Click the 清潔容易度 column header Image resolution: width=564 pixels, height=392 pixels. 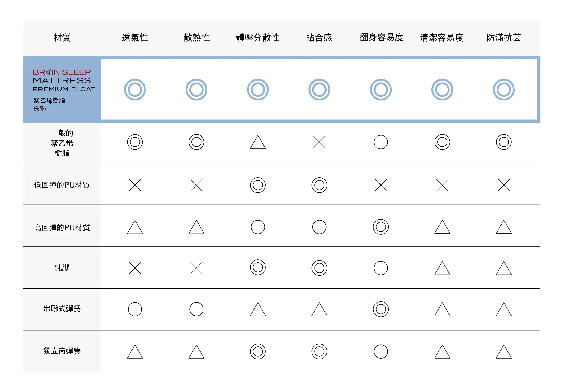tap(441, 38)
